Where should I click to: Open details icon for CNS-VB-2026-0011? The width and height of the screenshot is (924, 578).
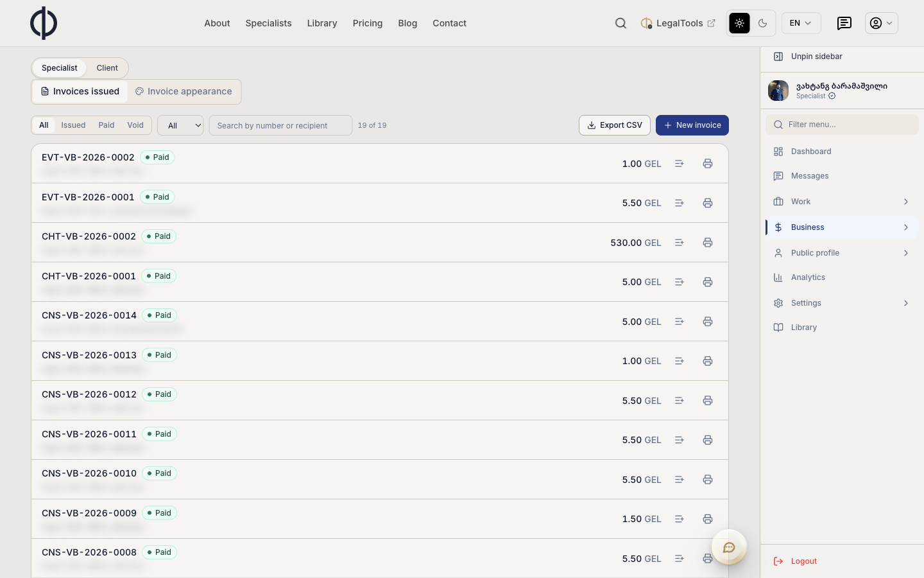680,440
